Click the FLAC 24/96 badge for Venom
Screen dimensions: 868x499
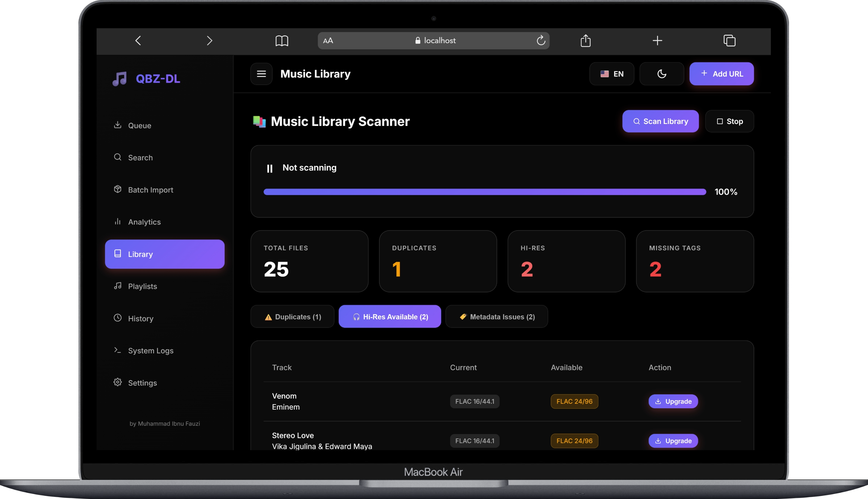coord(574,402)
